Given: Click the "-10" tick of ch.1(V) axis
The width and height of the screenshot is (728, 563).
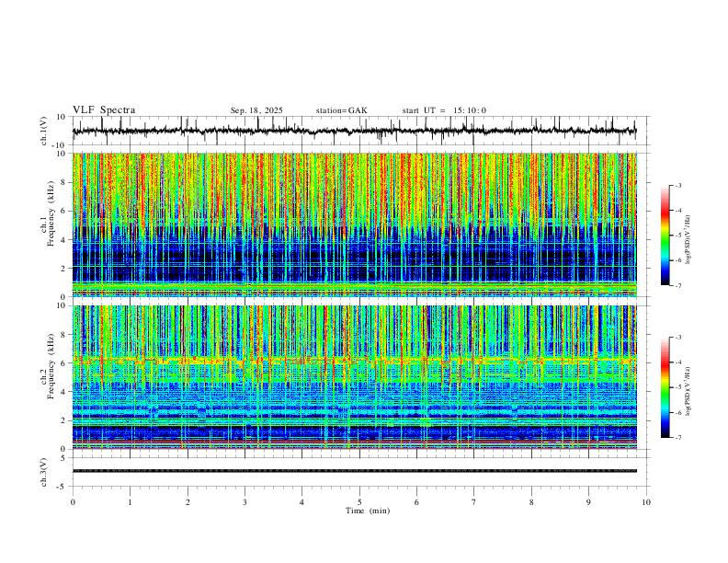Looking at the screenshot, I should point(60,145).
